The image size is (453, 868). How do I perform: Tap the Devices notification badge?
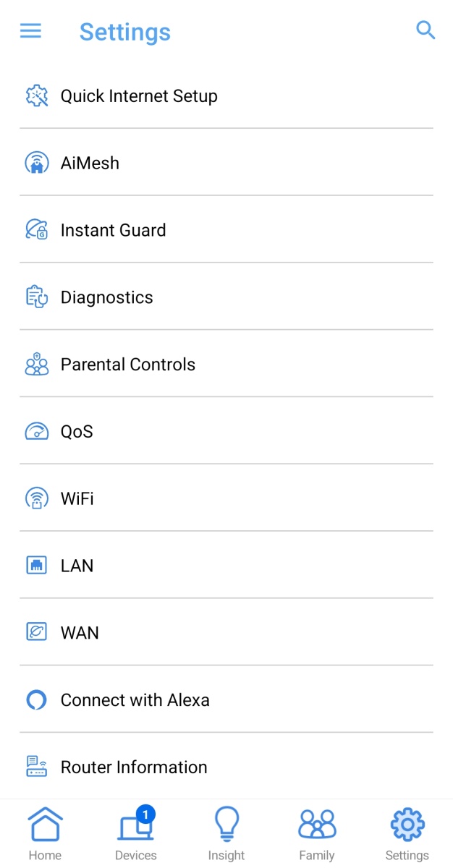pyautogui.click(x=145, y=814)
